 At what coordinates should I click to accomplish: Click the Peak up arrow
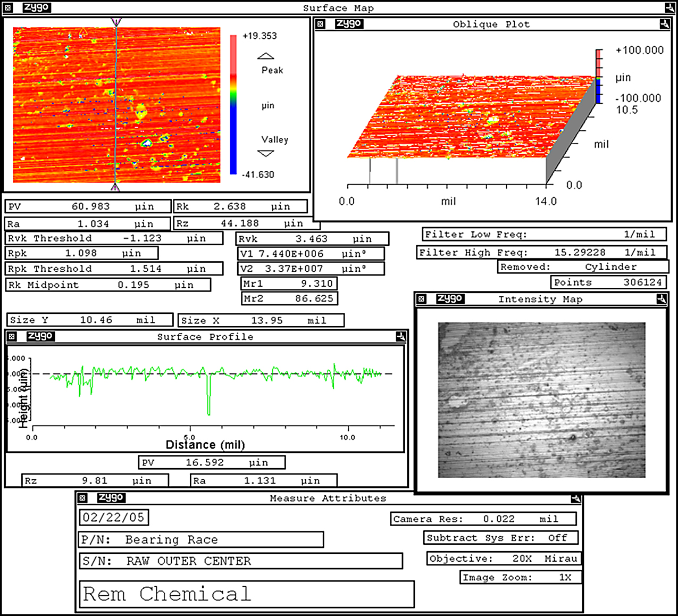click(x=265, y=56)
